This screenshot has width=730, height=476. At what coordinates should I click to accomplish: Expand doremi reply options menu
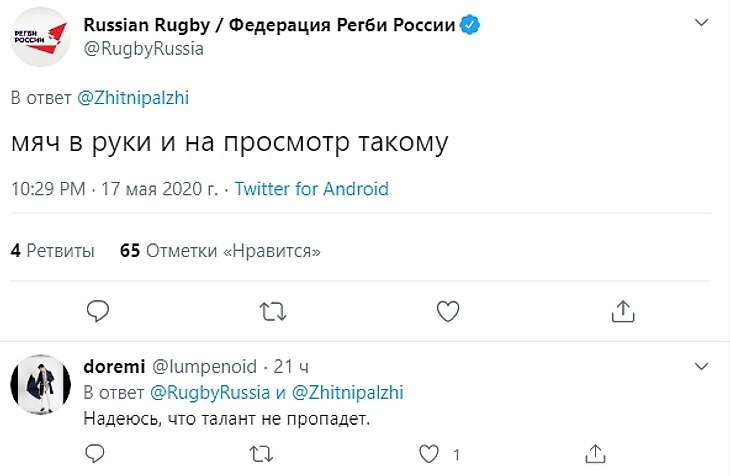coord(702,366)
